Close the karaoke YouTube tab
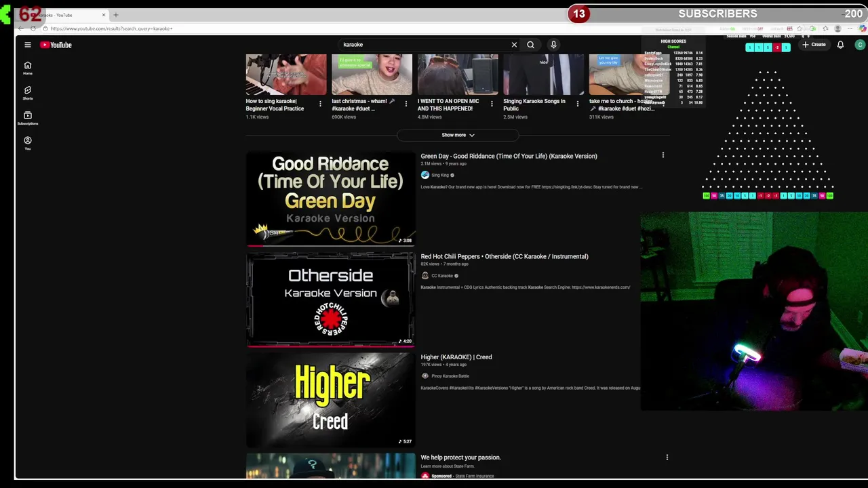This screenshot has width=868, height=488. pos(104,15)
